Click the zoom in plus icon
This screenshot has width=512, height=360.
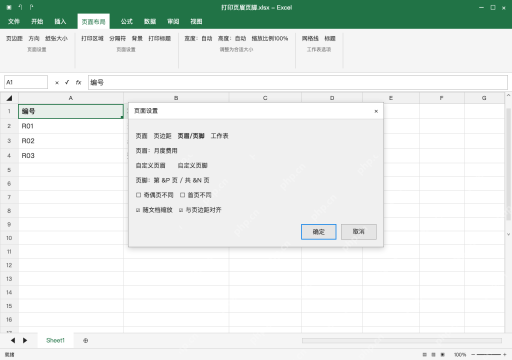[505, 355]
